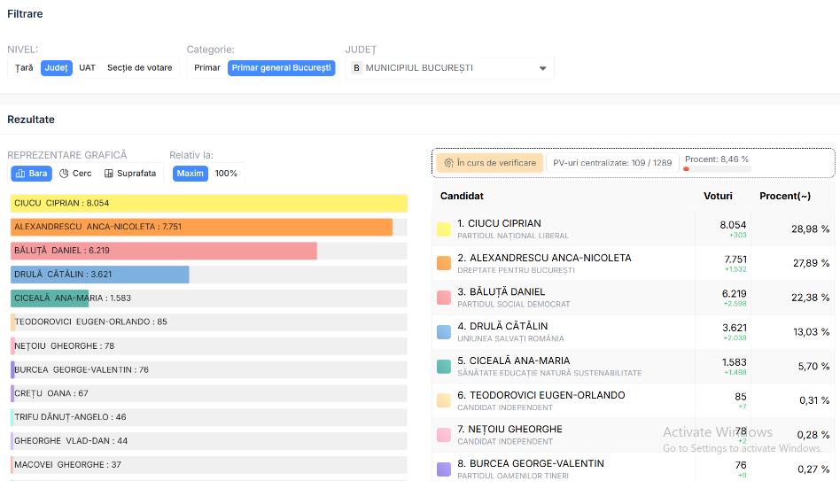Switch to Suprafata area view
Screen dimensions: 840x504
[x=129, y=174]
